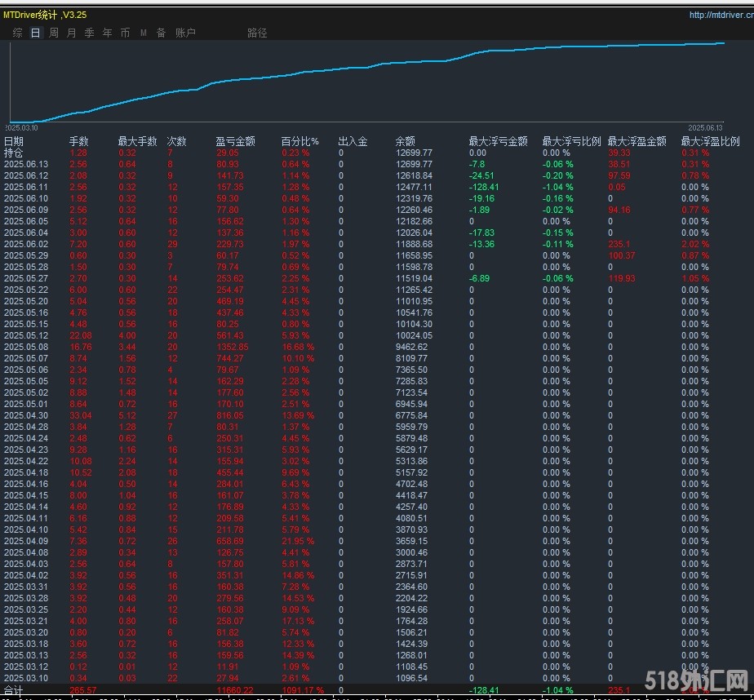The width and height of the screenshot is (754, 700).
Task: Click the 次数 column header
Action: (x=176, y=141)
